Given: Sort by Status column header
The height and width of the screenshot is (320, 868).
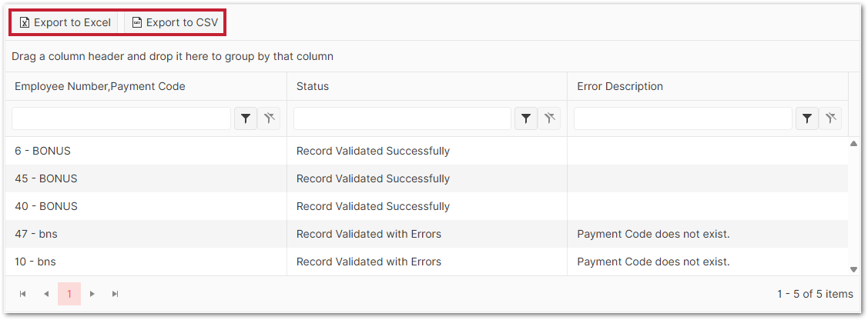Looking at the screenshot, I should pos(313,86).
